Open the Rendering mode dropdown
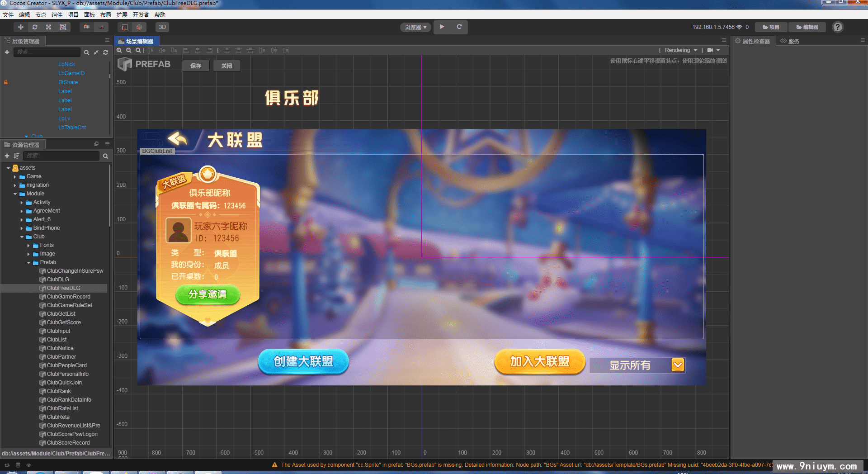The width and height of the screenshot is (868, 474). pyautogui.click(x=680, y=50)
